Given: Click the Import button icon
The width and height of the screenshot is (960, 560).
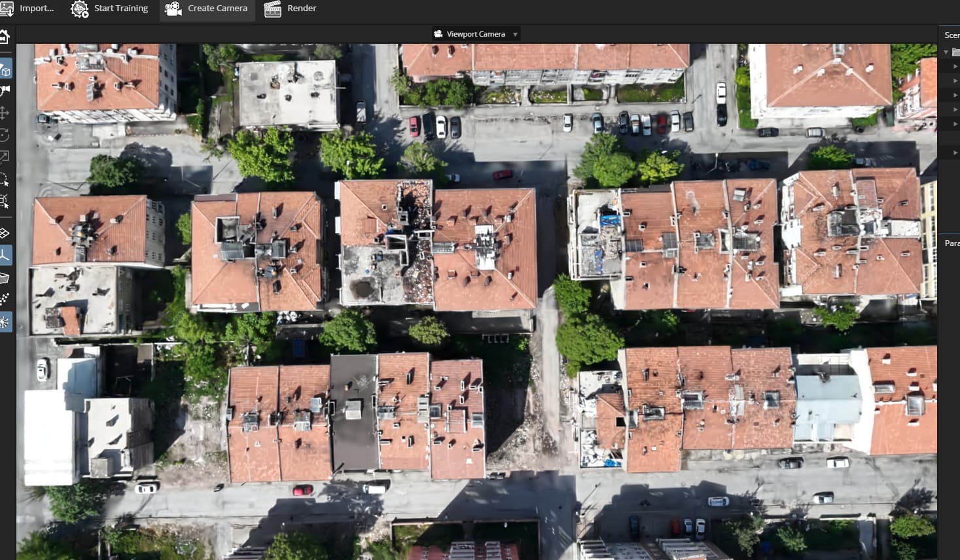Looking at the screenshot, I should [x=7, y=9].
